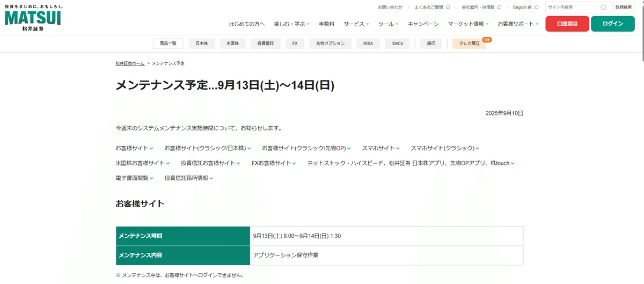Jump to お客様サイト(クラシック/先物OP) anchor

click(x=306, y=148)
